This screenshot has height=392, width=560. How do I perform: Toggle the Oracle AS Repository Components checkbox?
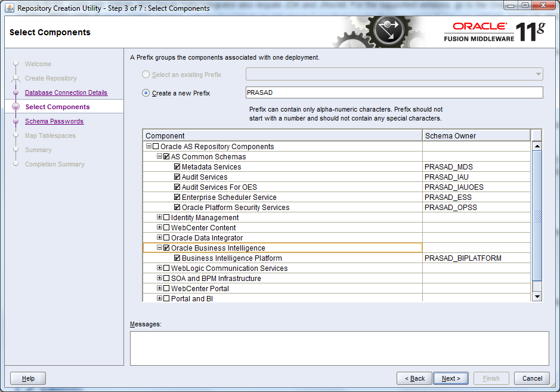[156, 146]
